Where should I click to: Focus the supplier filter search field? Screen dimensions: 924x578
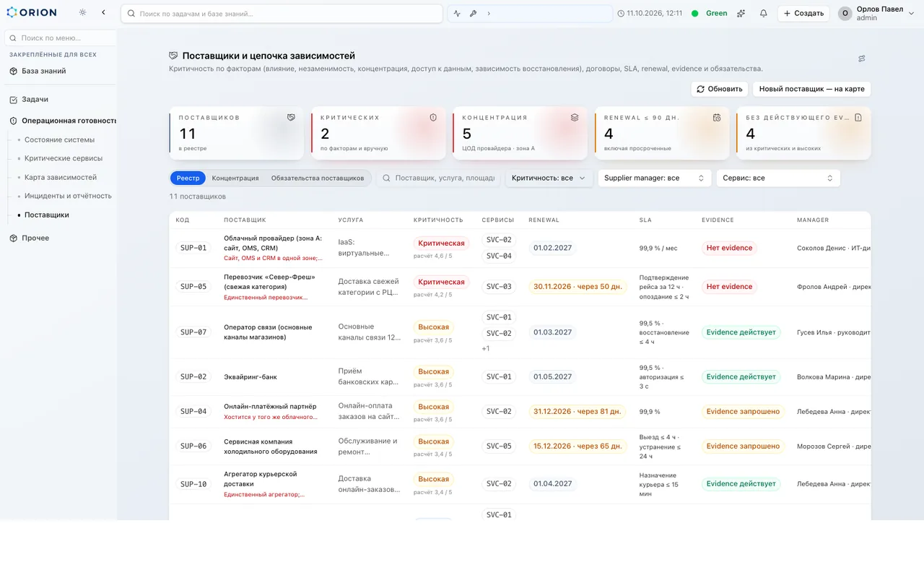click(438, 178)
